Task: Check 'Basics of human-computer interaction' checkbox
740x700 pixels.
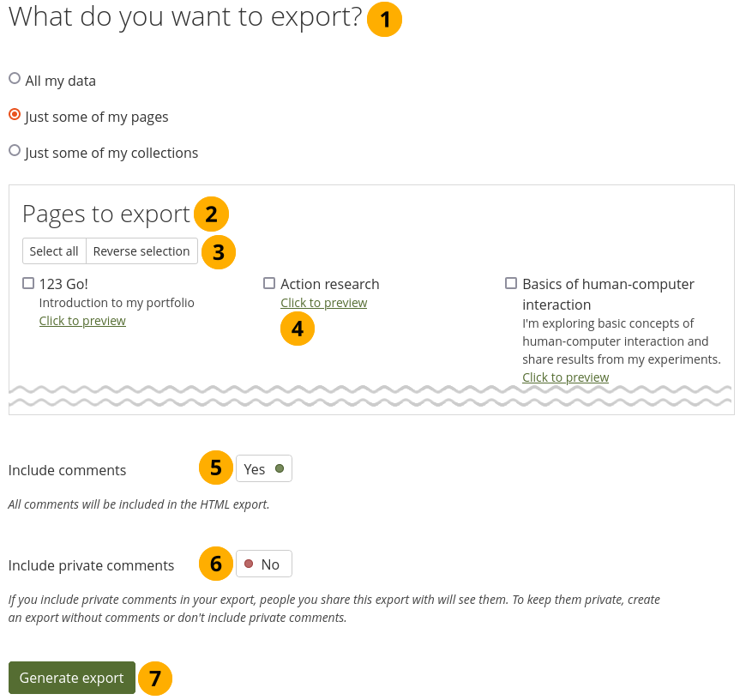Action: pos(511,283)
